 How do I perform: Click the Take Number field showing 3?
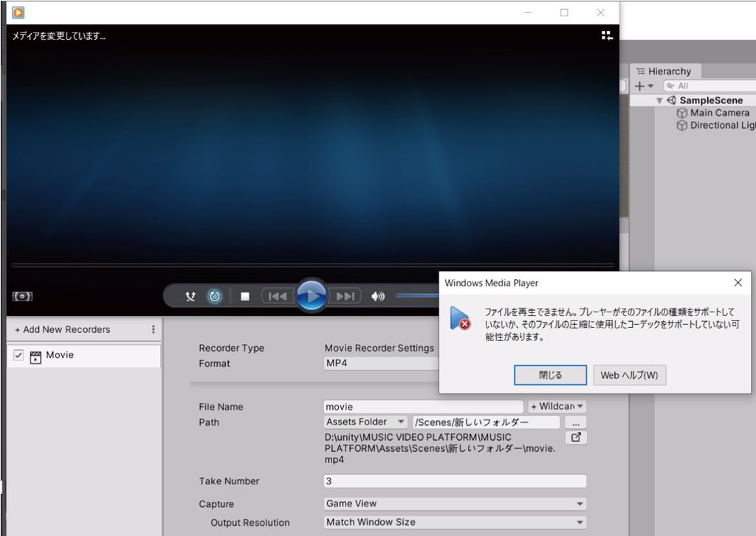pos(455,481)
